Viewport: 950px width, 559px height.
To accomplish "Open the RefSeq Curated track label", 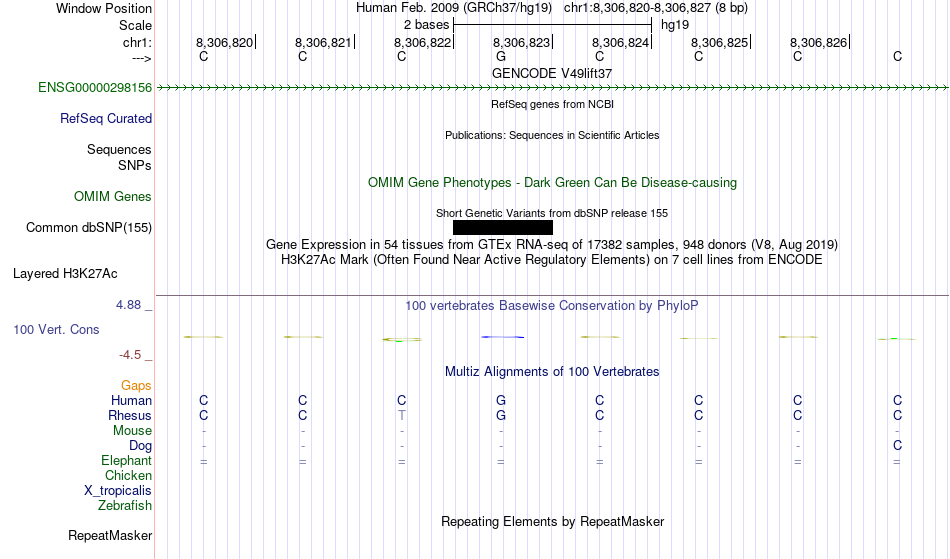I will (x=106, y=119).
